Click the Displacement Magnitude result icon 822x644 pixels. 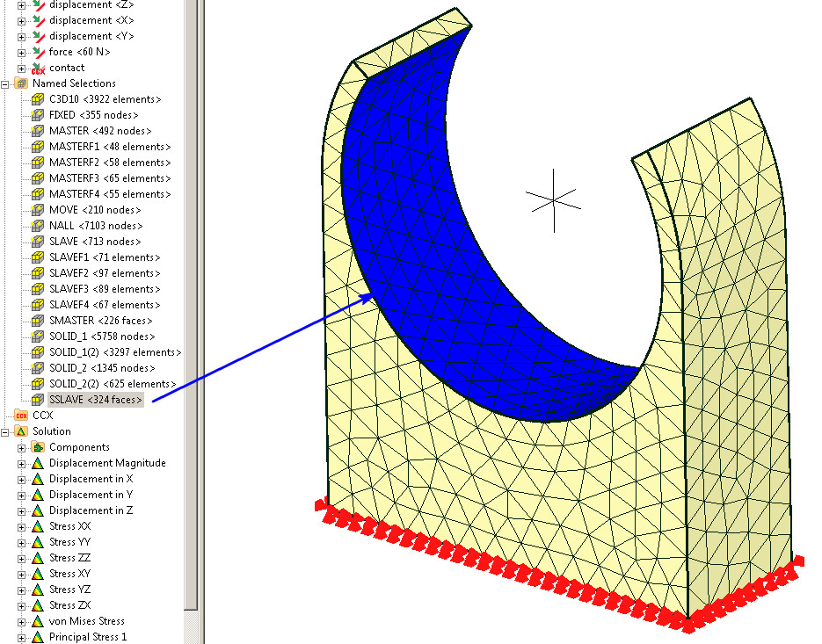[38, 463]
